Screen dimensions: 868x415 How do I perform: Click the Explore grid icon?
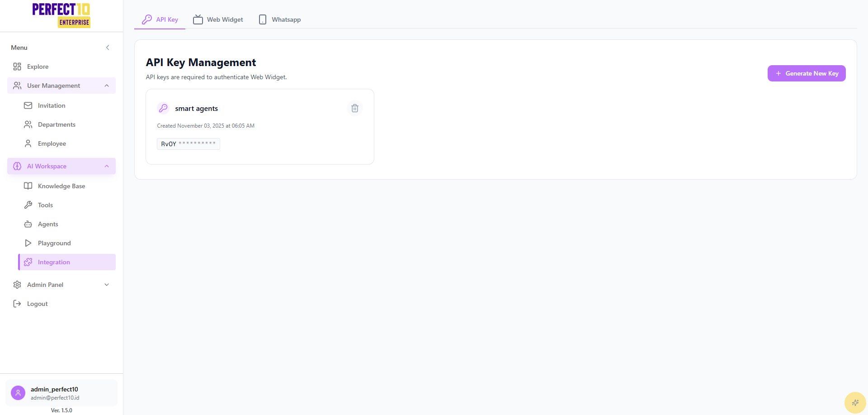click(17, 67)
